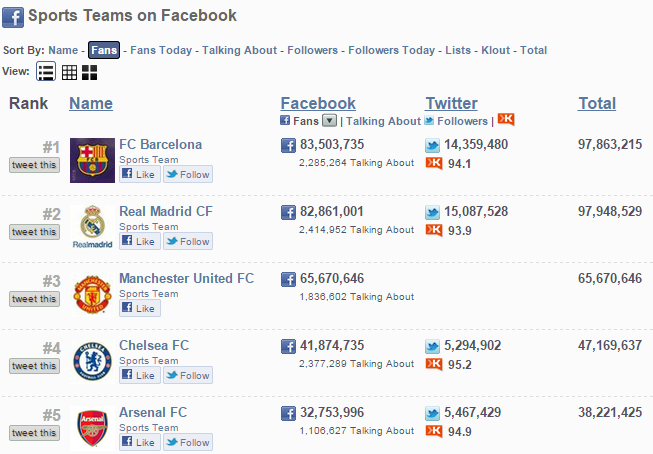Click the Arsenal FC crest logo
This screenshot has width=653, height=454.
tap(92, 427)
